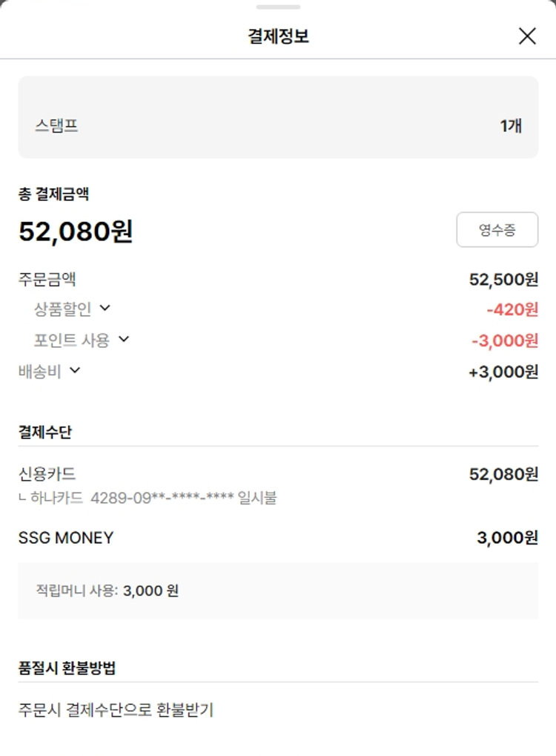Click the stamp count 1개
The height and width of the screenshot is (756, 556).
pyautogui.click(x=511, y=125)
